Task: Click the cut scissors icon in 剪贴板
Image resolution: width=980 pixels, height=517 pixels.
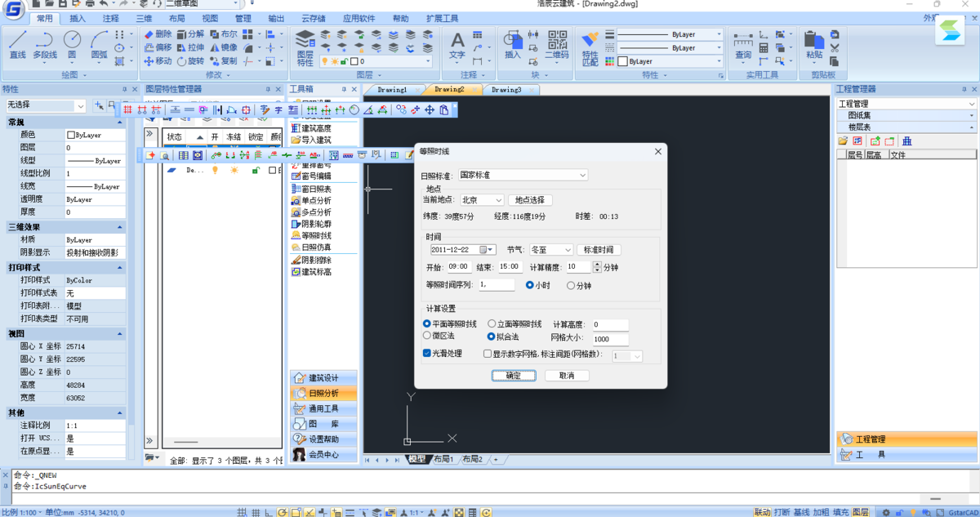Action: pos(834,48)
